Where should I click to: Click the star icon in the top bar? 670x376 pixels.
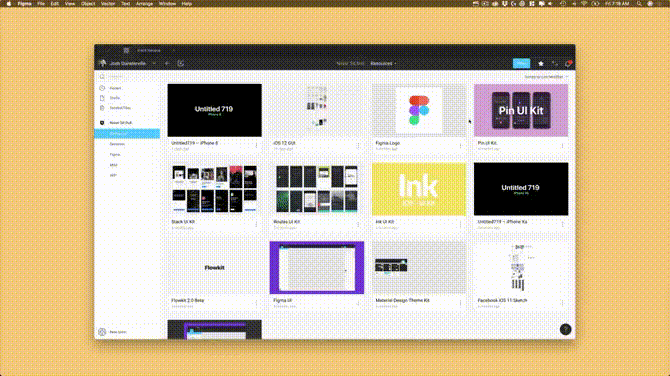(541, 63)
